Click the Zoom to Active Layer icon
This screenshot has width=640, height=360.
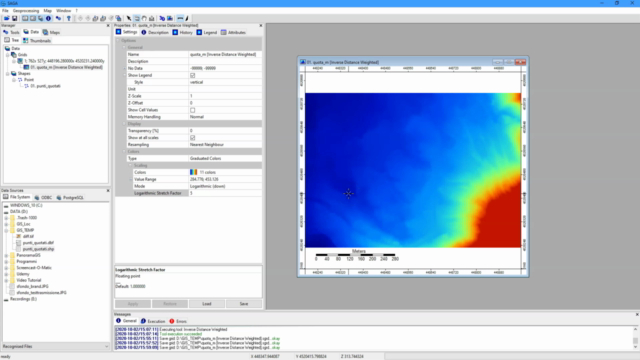[x=103, y=18]
